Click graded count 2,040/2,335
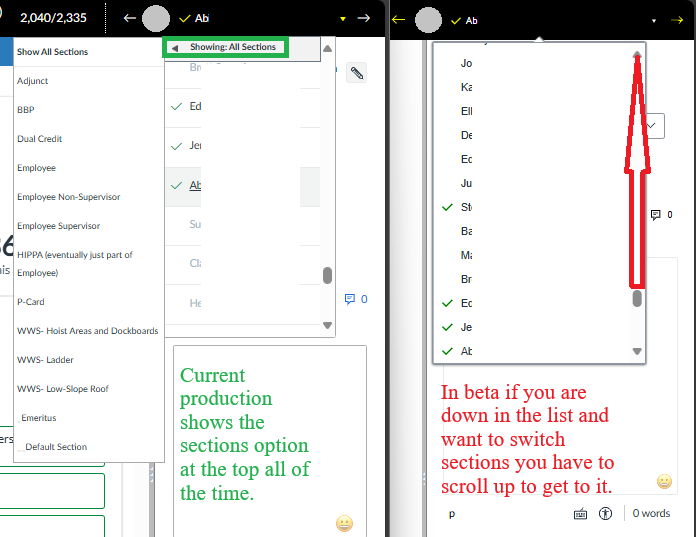The image size is (696, 537). coord(53,18)
